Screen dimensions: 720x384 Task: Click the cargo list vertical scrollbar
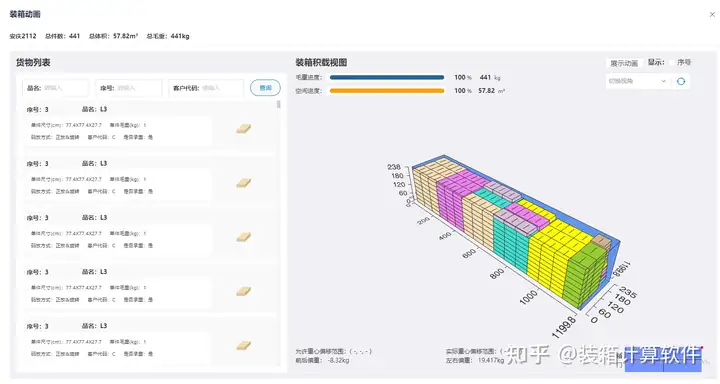pos(279,105)
